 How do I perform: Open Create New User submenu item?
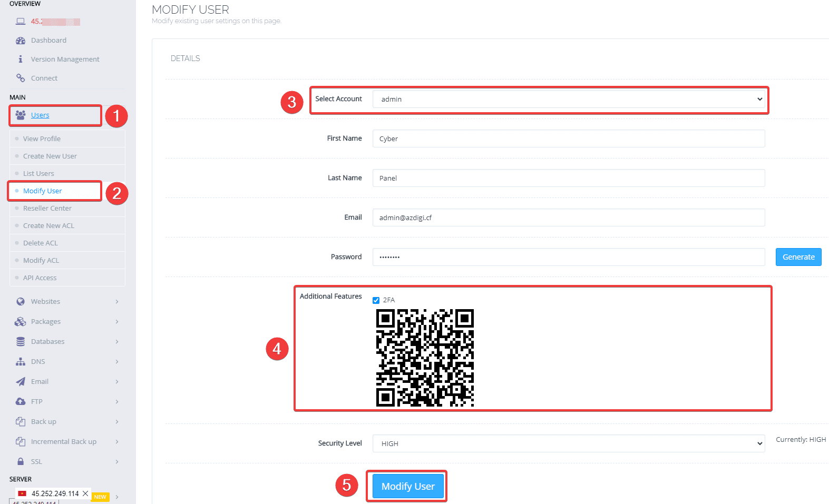pos(50,156)
